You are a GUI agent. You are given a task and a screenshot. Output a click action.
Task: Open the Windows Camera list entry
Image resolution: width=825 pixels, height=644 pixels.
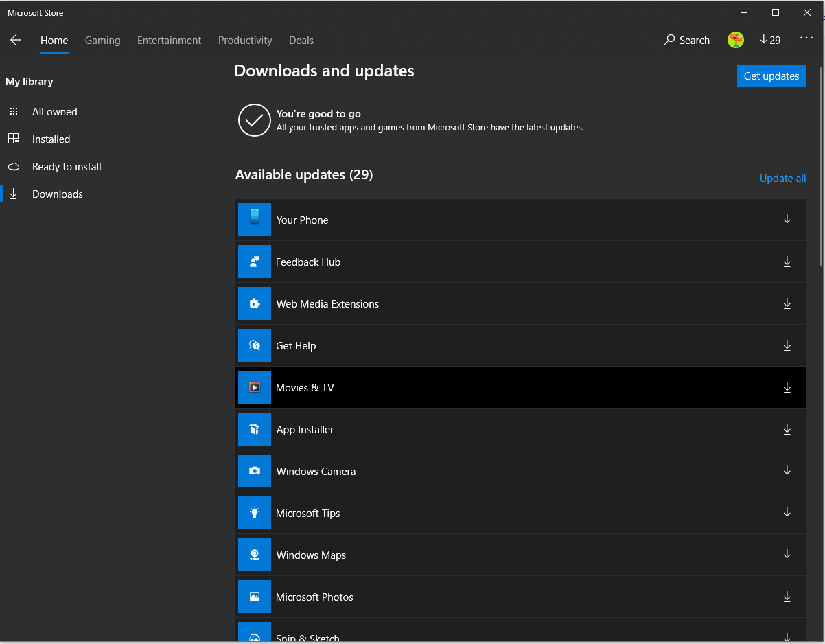[521, 471]
